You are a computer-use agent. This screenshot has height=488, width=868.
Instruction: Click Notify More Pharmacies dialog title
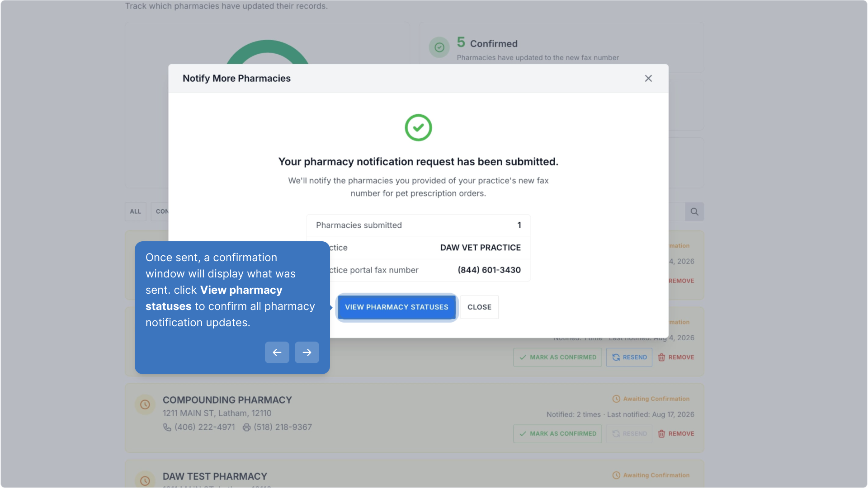tap(236, 79)
